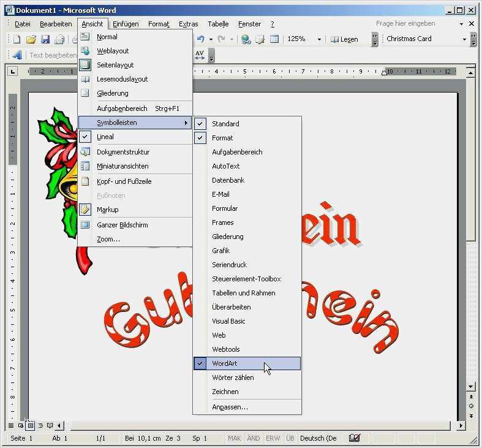Click the spelling status book icon

point(354,438)
